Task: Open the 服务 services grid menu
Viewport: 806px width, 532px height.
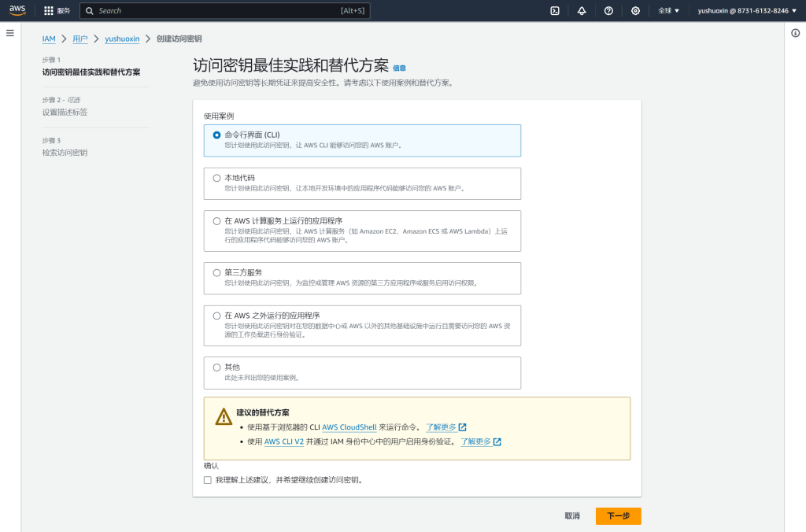Action: [x=57, y=11]
